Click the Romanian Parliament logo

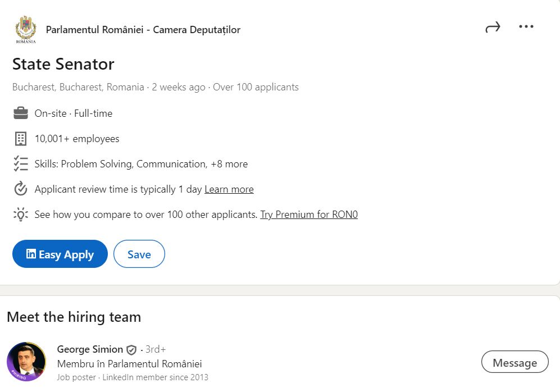click(26, 30)
